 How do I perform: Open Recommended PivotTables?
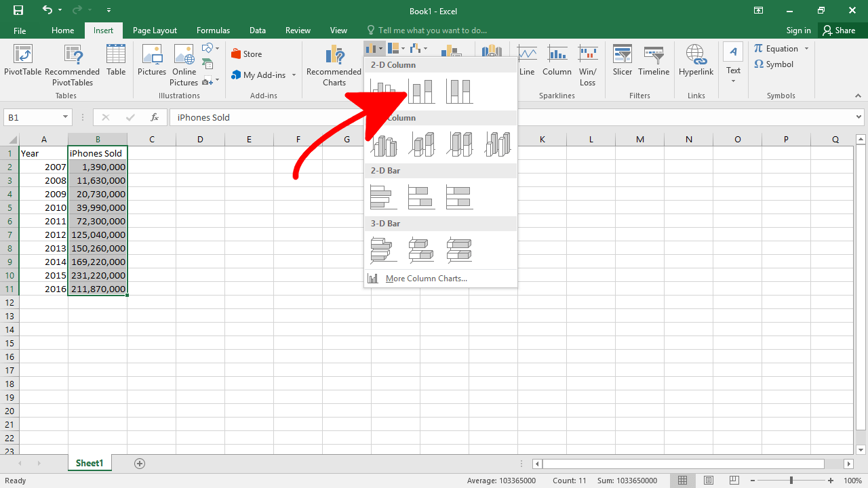pos(72,66)
